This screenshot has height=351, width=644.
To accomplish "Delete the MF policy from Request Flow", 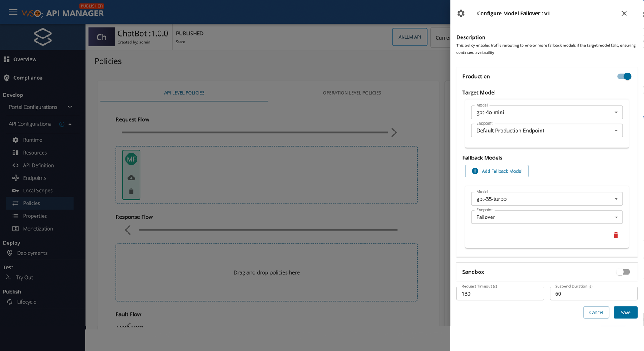I will (x=131, y=192).
